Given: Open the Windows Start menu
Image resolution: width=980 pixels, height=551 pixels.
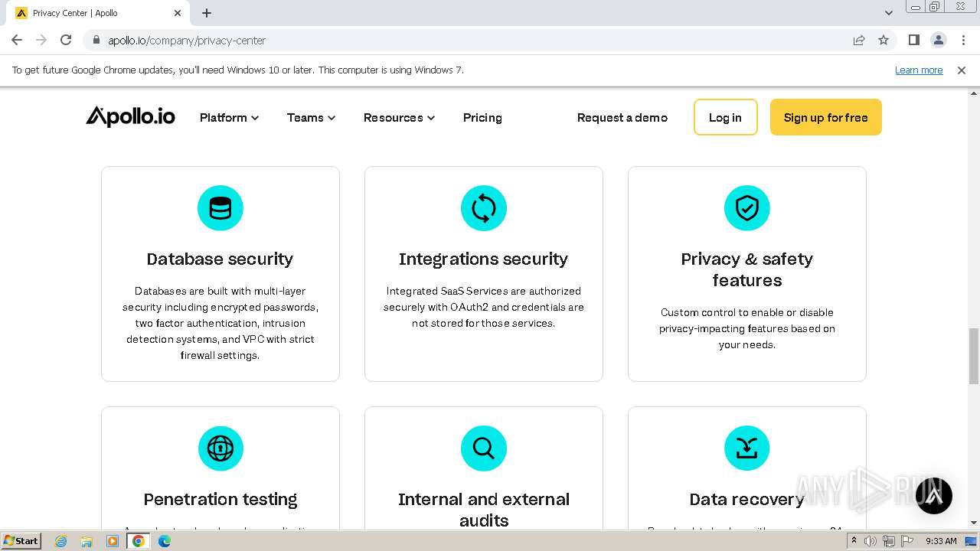Looking at the screenshot, I should pyautogui.click(x=21, y=540).
